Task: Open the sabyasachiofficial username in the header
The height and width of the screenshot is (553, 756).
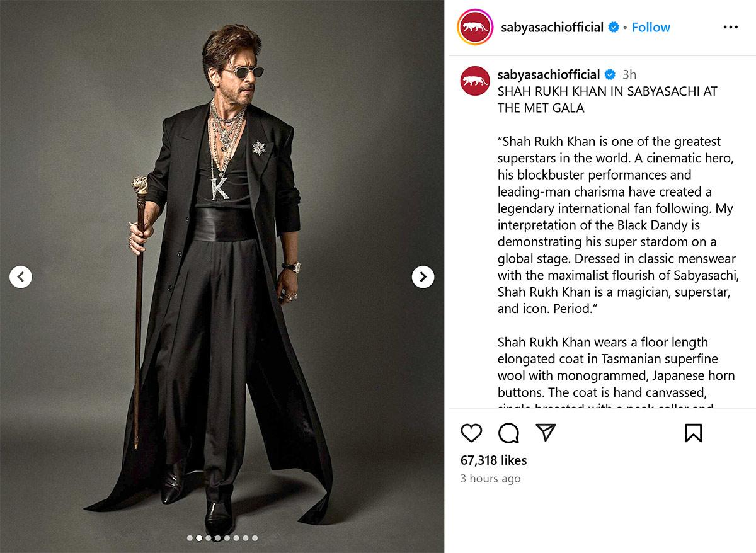Action: (552, 27)
